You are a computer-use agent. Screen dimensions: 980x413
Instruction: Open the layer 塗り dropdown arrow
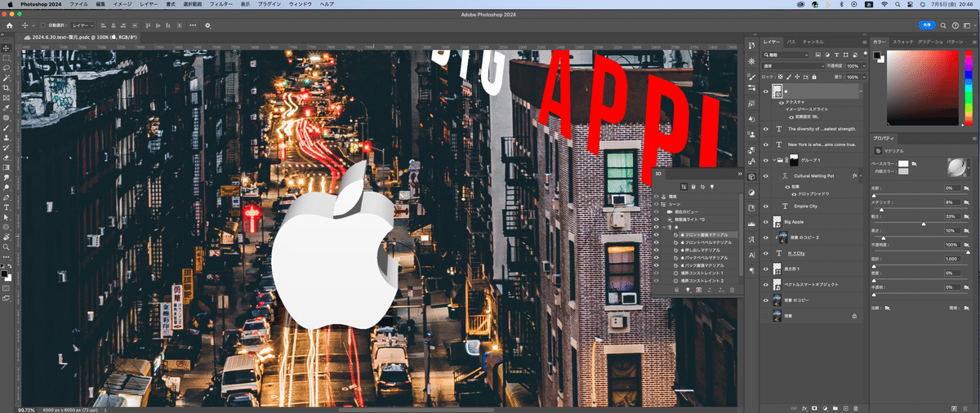864,77
